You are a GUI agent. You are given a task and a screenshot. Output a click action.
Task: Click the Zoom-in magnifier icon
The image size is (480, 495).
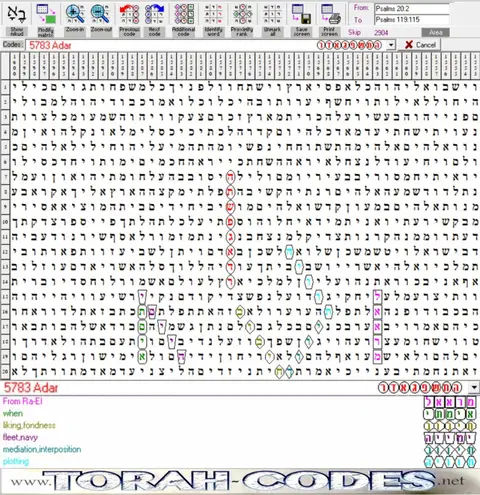tap(75, 14)
